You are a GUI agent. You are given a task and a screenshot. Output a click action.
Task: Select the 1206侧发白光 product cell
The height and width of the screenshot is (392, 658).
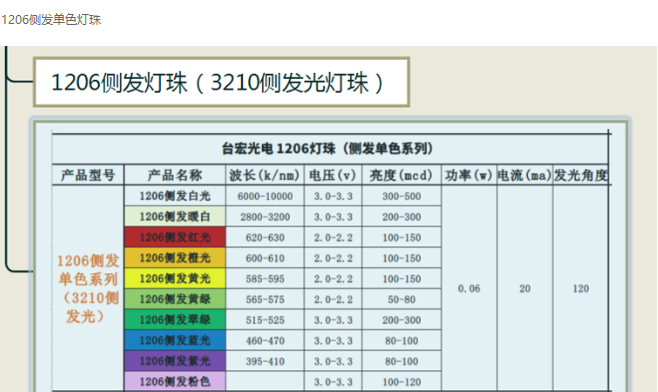tap(175, 196)
